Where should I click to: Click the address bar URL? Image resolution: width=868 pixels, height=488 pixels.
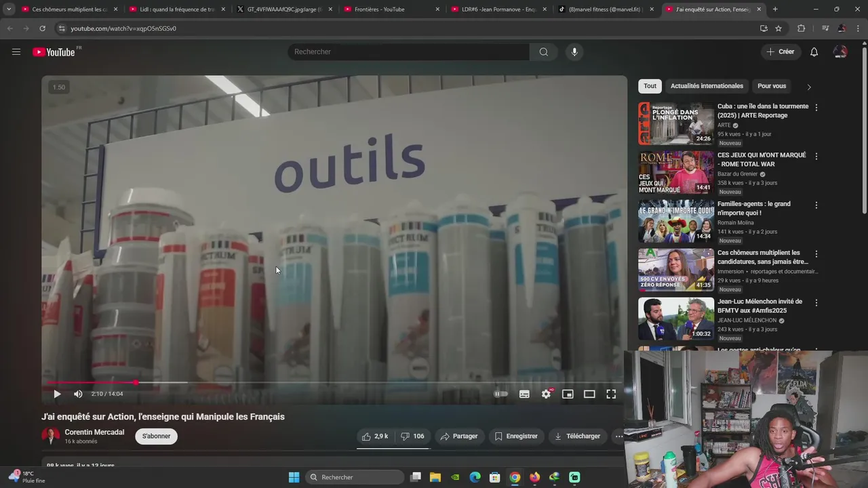[123, 28]
